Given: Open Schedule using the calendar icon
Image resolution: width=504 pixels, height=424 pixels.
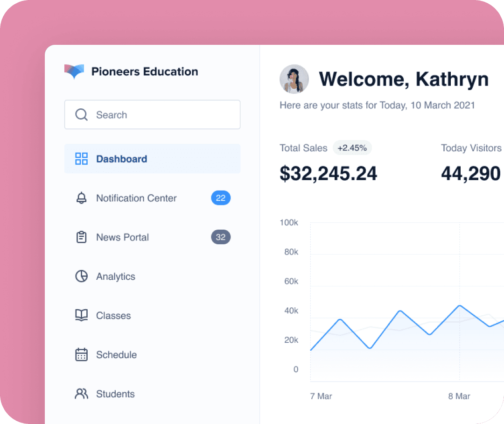Looking at the screenshot, I should tap(81, 355).
